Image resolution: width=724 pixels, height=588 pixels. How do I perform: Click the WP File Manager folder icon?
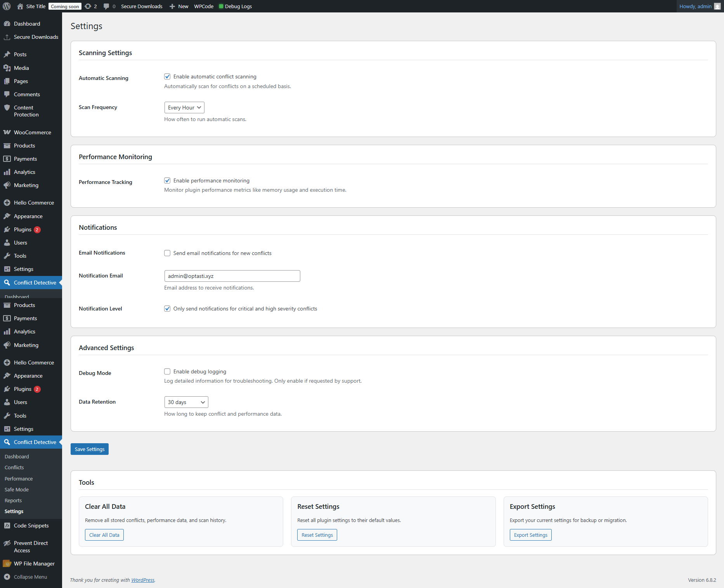click(x=7, y=564)
